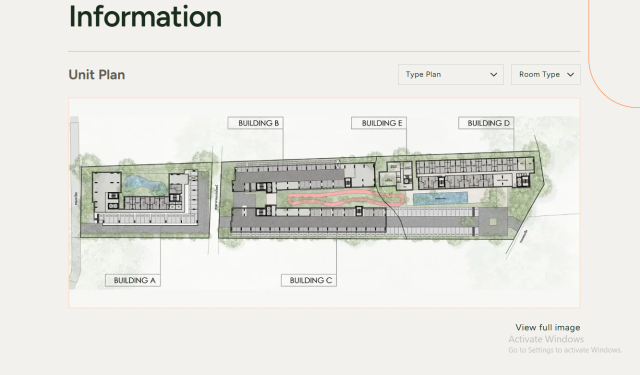
Task: Select the BUILDING B label
Action: tap(256, 123)
